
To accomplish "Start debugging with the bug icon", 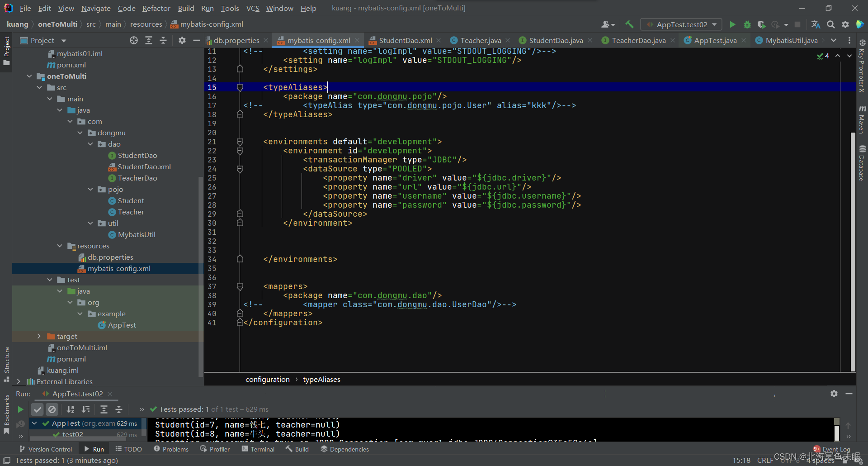I will (x=747, y=24).
